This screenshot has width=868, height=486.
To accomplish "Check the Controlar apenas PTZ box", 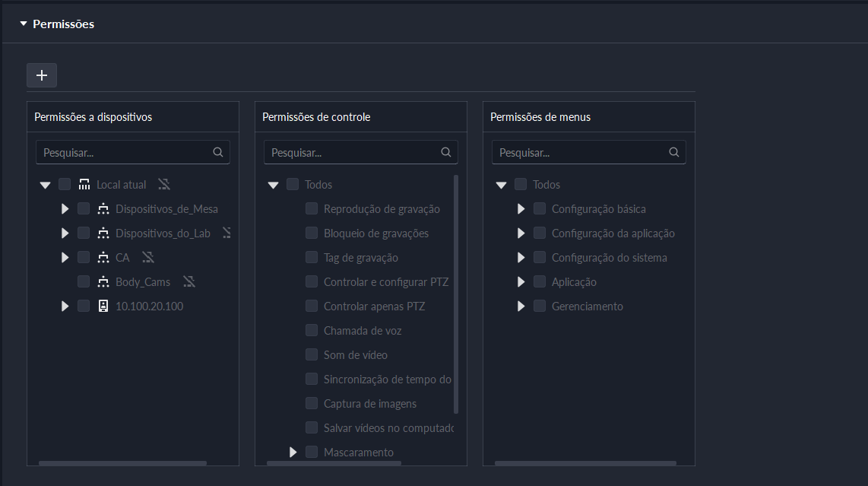I will 312,307.
